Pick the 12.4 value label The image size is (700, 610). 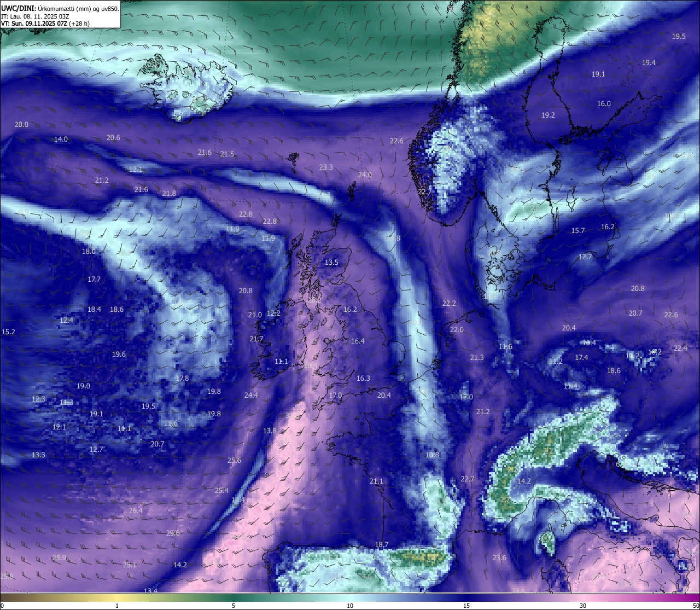[x=66, y=321]
